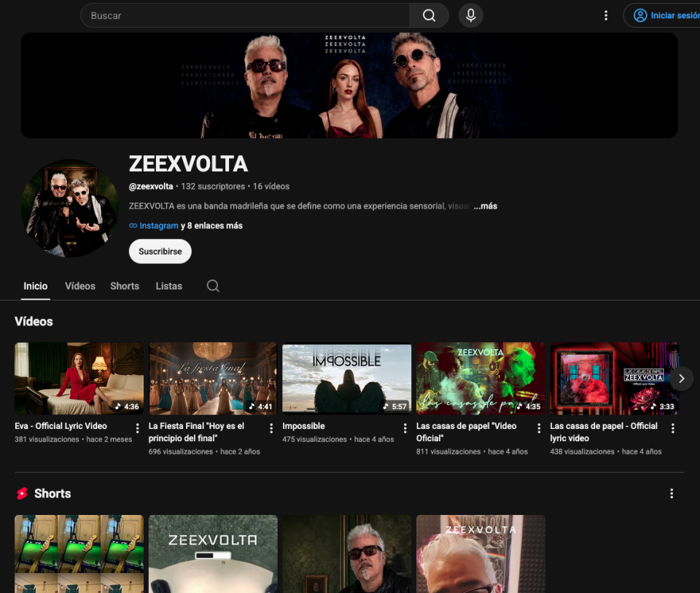
Task: Click the channel search magnifier icon
Action: [213, 286]
